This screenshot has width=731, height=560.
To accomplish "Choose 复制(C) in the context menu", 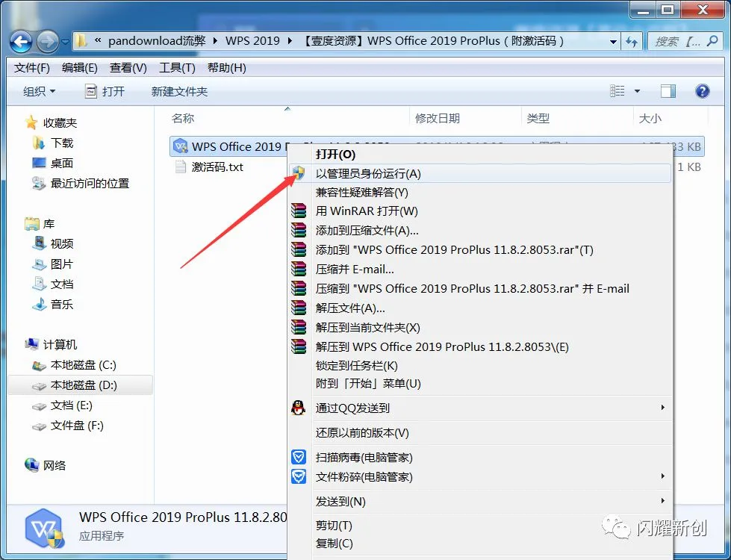I will (x=479, y=544).
